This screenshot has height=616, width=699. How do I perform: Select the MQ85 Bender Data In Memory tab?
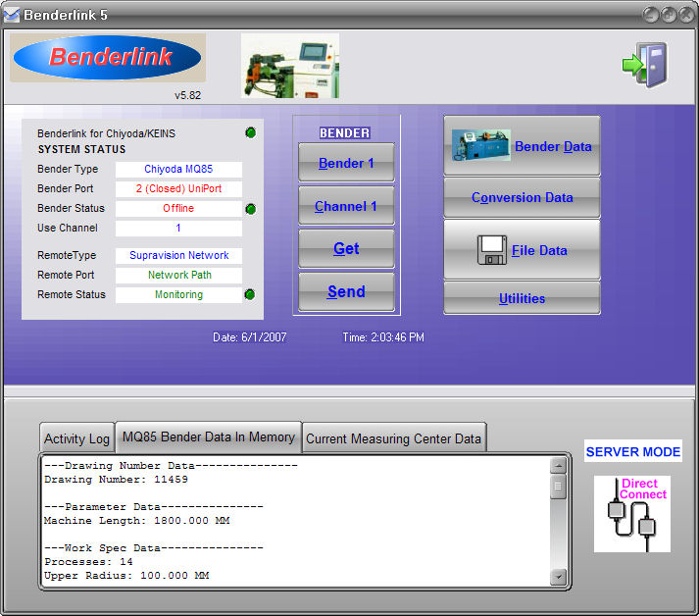(x=208, y=437)
